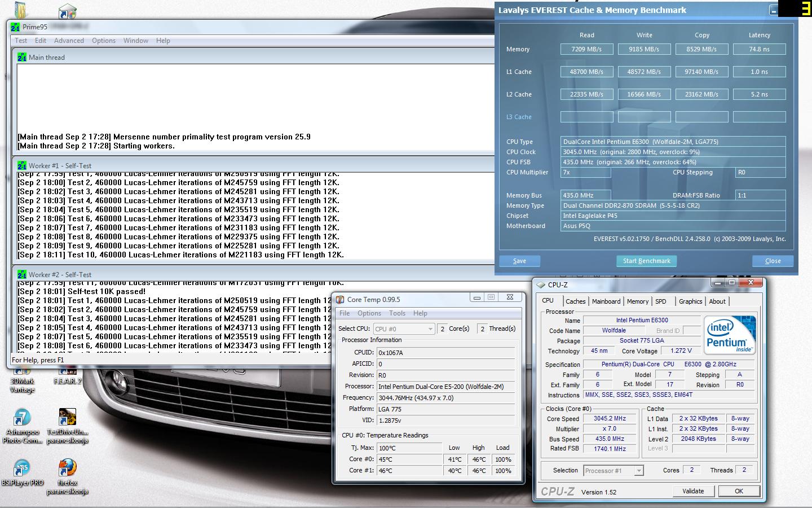Switch to the Caches tab in CPU-Z
This screenshot has height=508, width=812.
(x=576, y=301)
